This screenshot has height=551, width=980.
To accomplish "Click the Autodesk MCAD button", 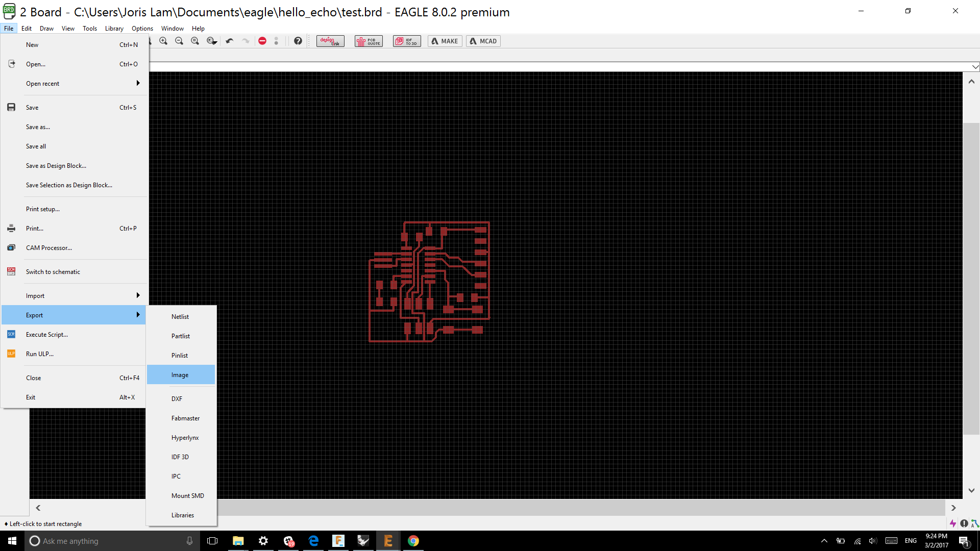I will [x=483, y=41].
